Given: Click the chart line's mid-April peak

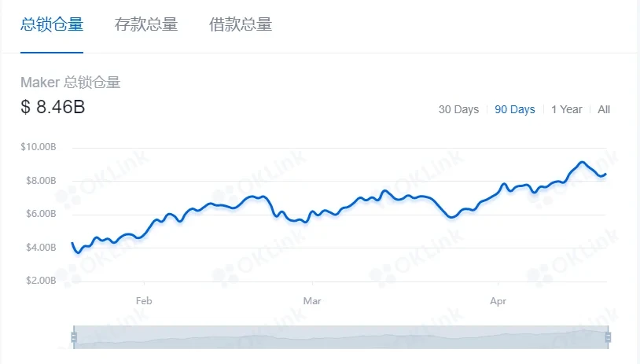Looking at the screenshot, I should pos(581,163).
